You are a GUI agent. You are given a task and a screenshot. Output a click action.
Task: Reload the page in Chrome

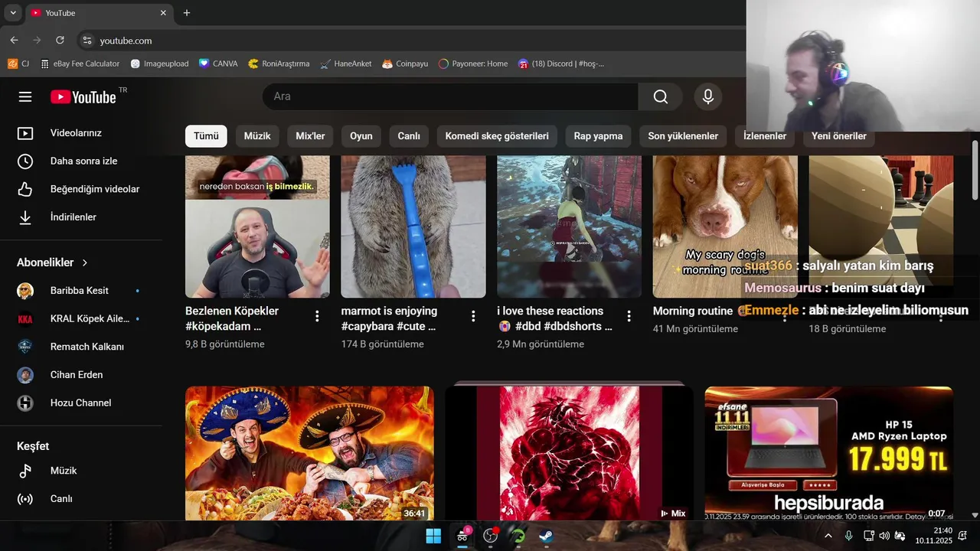pos(60,41)
